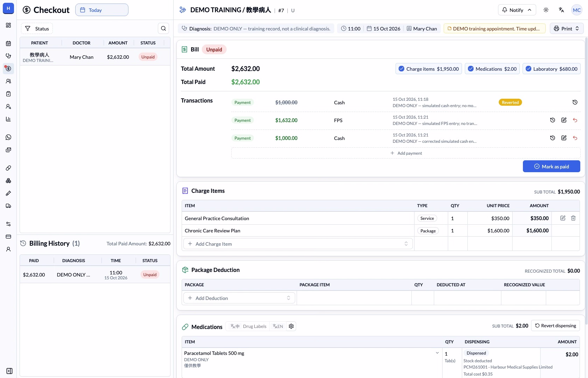Expand the Paracetamol Tablets medication dropdown
The height and width of the screenshot is (378, 588).
point(437,353)
